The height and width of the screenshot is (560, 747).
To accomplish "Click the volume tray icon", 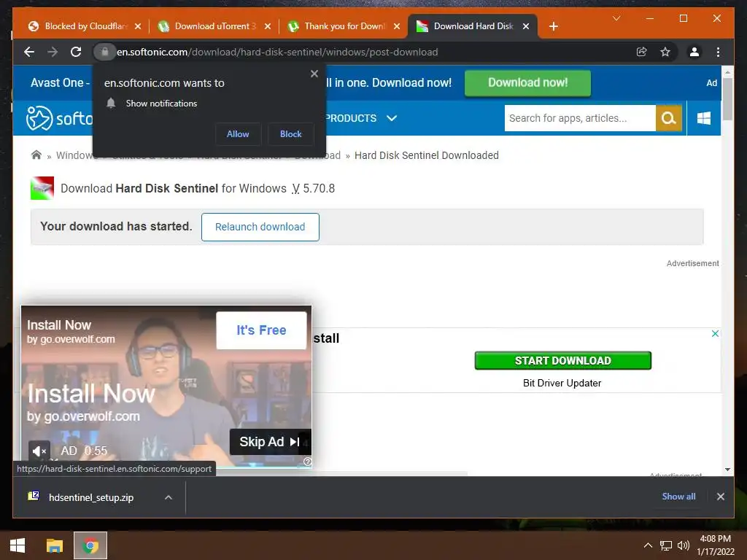I will pos(683,545).
